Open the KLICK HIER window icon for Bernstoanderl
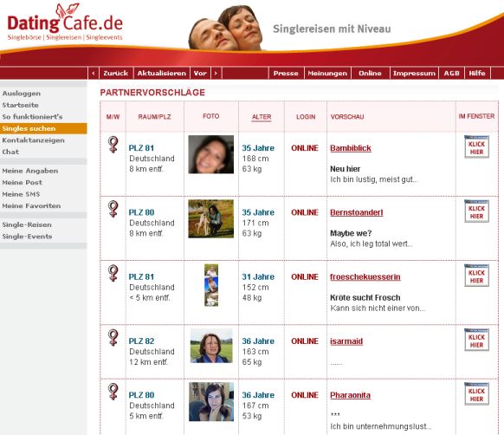This screenshot has height=435, width=504. point(476,211)
